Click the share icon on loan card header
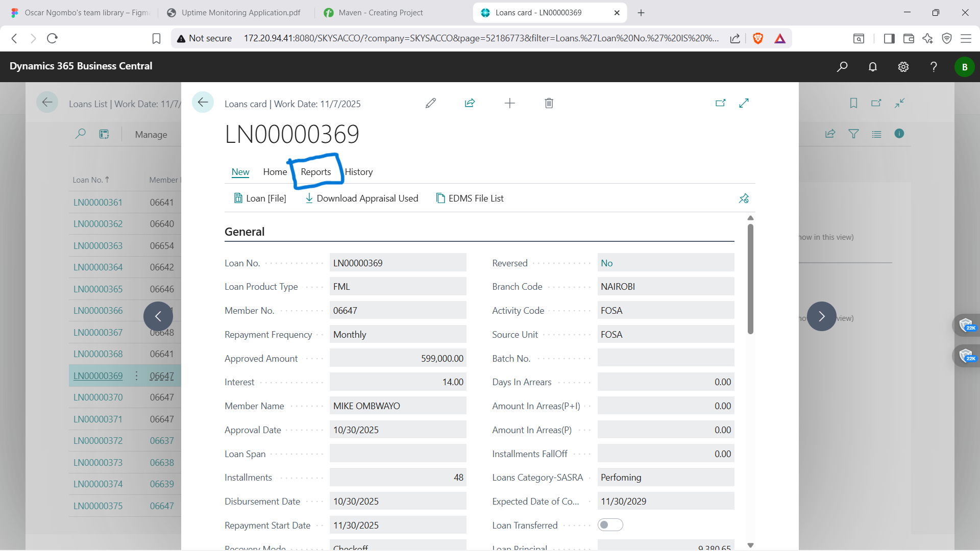 point(470,104)
